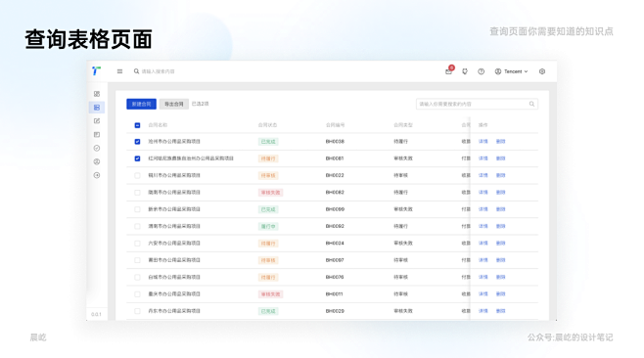
Task: Open 详情 link for row BH0081
Action: tap(483, 158)
